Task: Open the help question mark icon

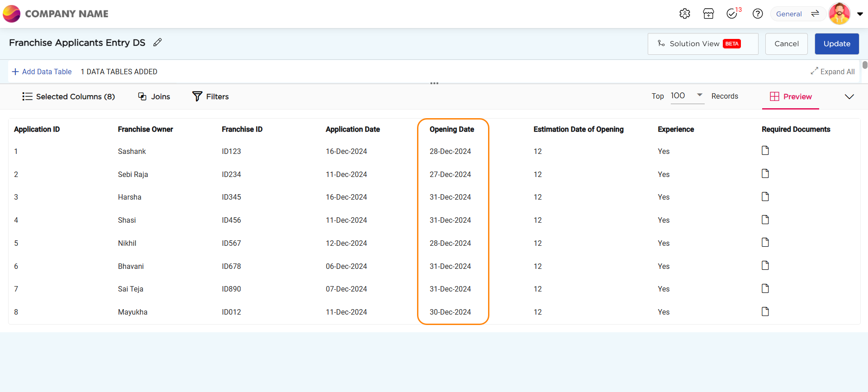Action: click(x=758, y=14)
